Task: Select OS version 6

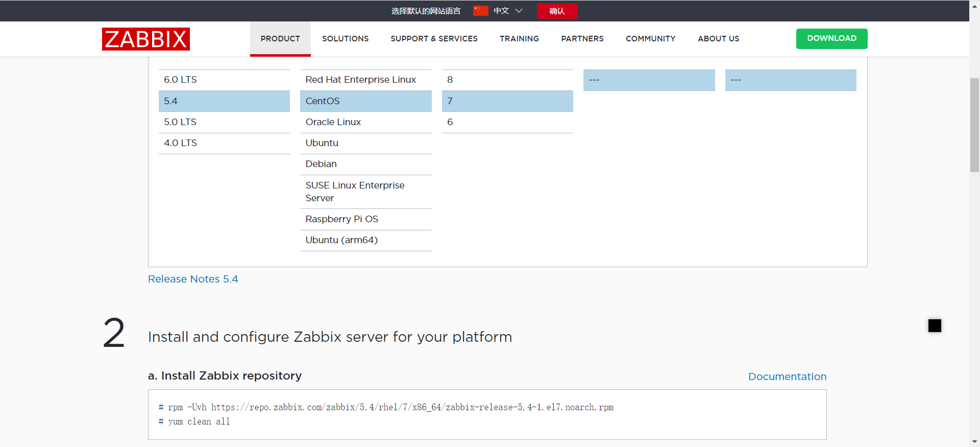Action: [x=507, y=122]
